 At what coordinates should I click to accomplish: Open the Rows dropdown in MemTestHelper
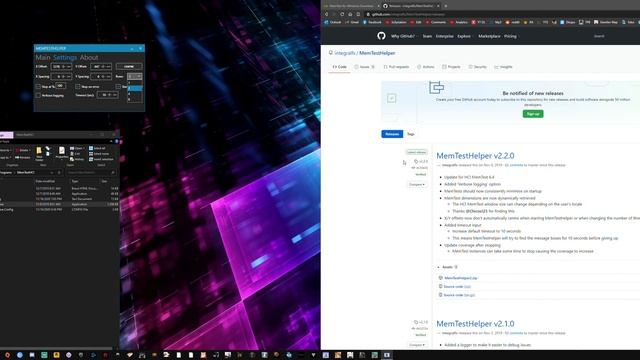pos(135,76)
